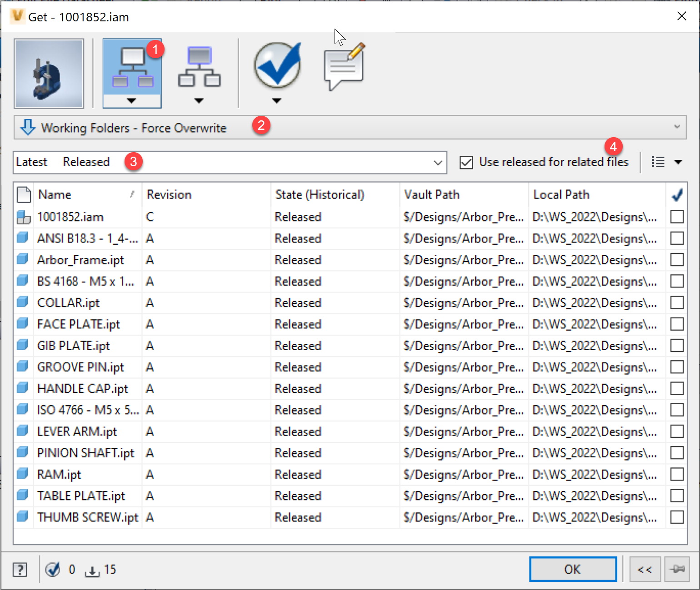700x590 pixels.
Task: Click the list view settings icon
Action: tap(657, 162)
